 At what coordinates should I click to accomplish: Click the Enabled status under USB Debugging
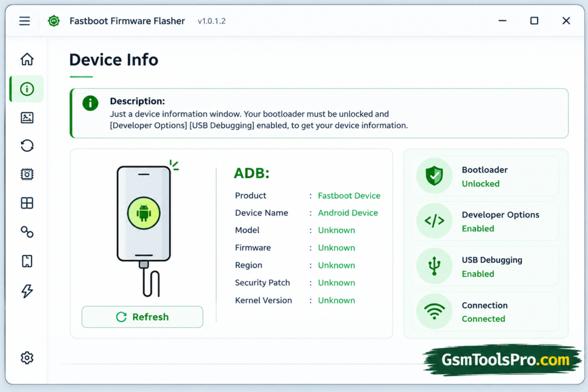478,274
